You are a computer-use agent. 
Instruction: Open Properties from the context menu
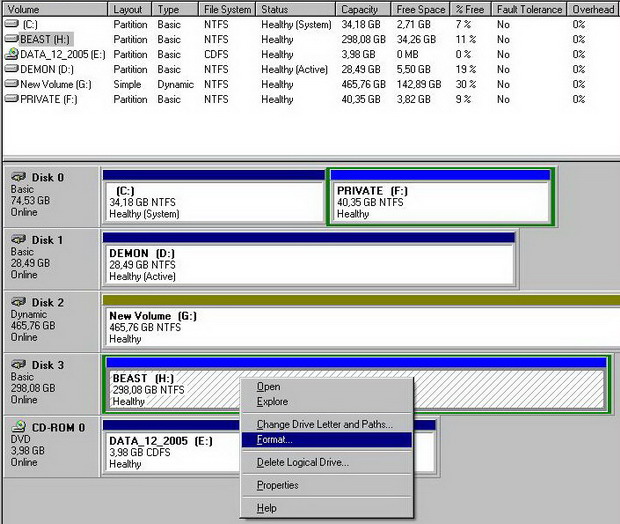pos(327,485)
